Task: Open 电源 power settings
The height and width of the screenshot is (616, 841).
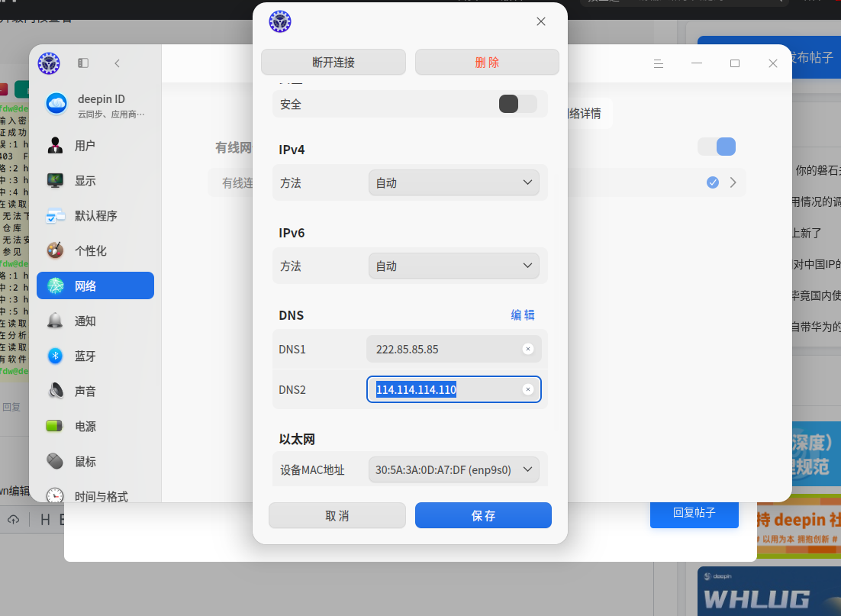Action: click(95, 426)
